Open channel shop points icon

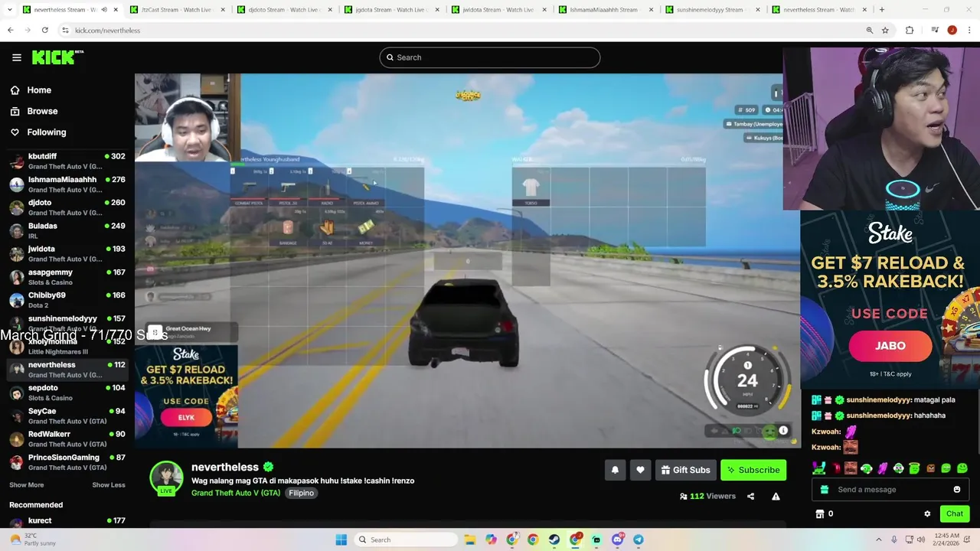click(x=820, y=514)
